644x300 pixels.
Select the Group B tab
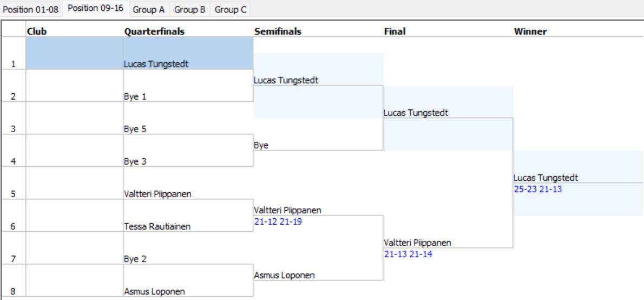pyautogui.click(x=190, y=10)
